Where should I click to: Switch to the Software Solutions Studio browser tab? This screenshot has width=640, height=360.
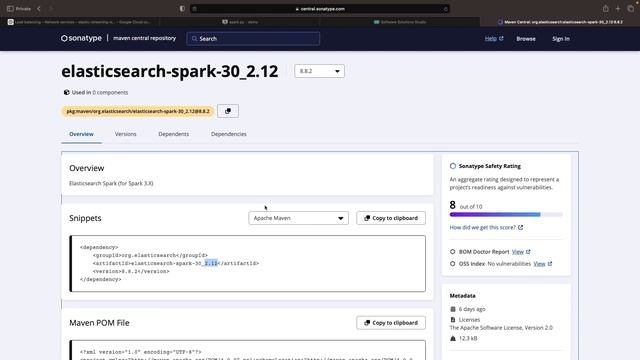coord(400,22)
